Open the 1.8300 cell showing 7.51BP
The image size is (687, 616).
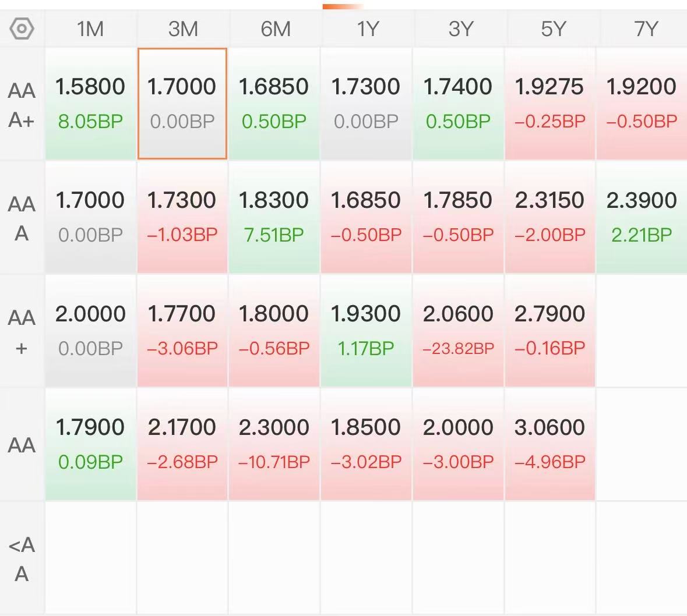[274, 217]
